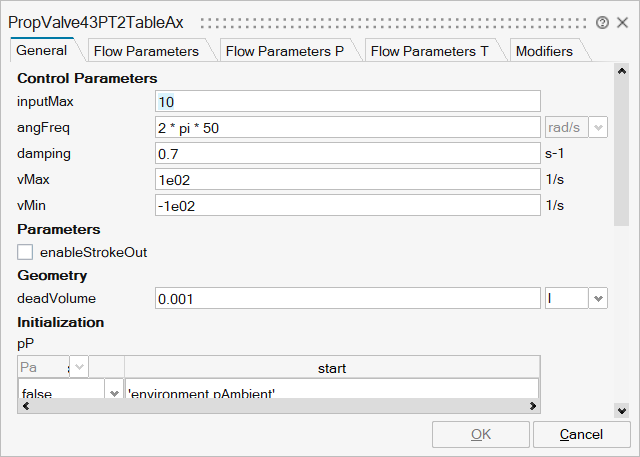Open the Pa unit dropdown in table header
Viewport: 640px width, 457px height.
79,367
